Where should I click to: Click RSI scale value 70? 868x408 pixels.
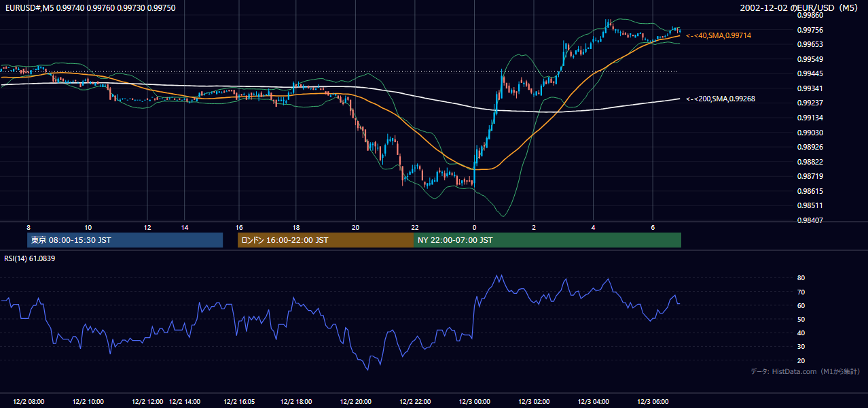click(801, 292)
